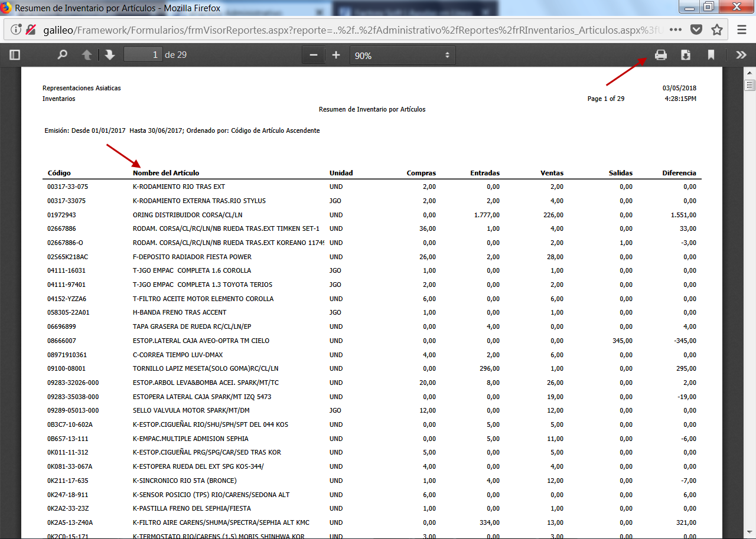The image size is (756, 539).
Task: Open the 90% zoom level dropdown
Action: pyautogui.click(x=402, y=55)
